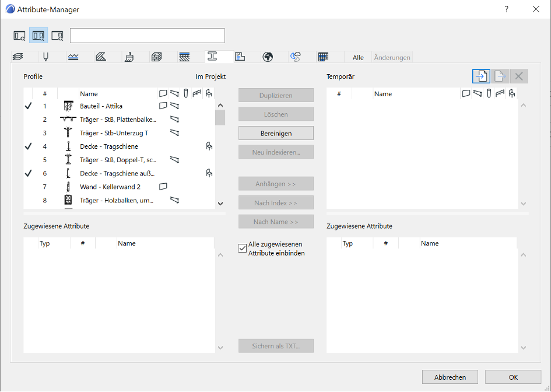The width and height of the screenshot is (551, 392).
Task: Open the globe Cities tab
Action: coord(268,57)
